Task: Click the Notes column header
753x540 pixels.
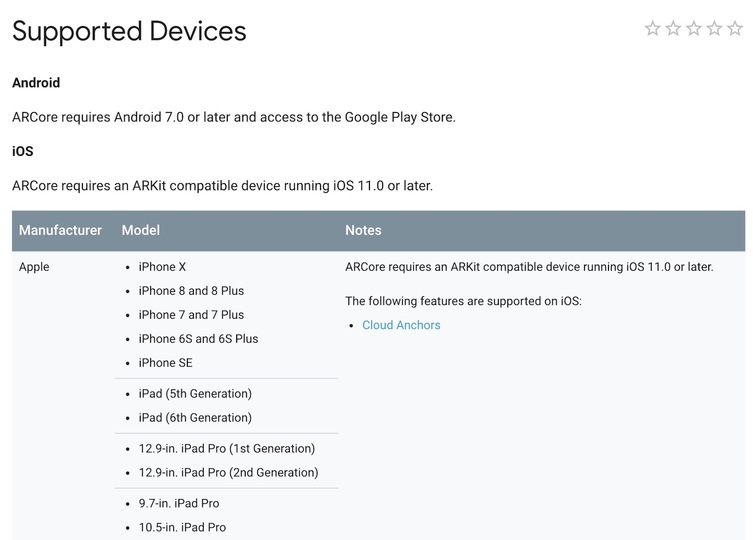Action: [363, 230]
